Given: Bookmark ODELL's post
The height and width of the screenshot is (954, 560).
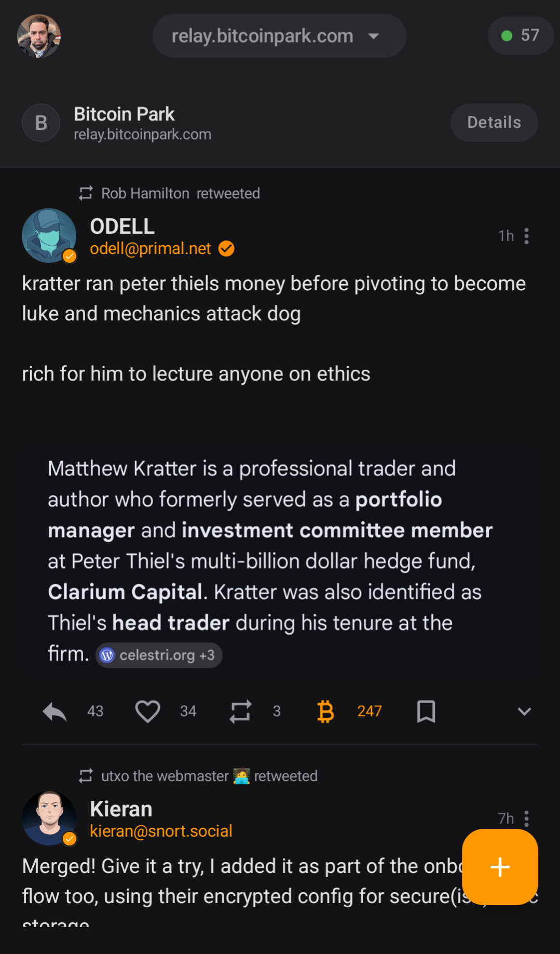Looking at the screenshot, I should click(426, 711).
